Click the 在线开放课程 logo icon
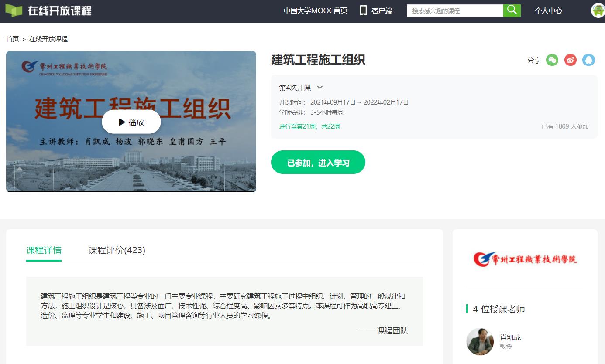 coord(14,11)
